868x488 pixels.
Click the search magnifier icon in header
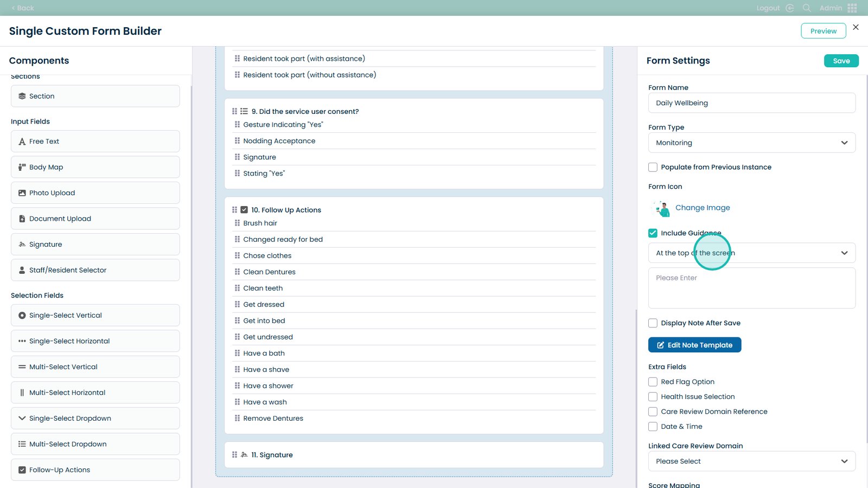[807, 8]
